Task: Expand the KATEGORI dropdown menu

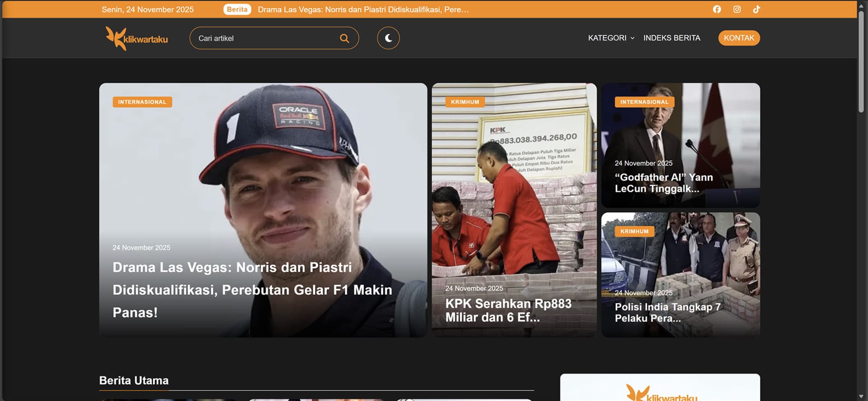Action: pyautogui.click(x=611, y=38)
